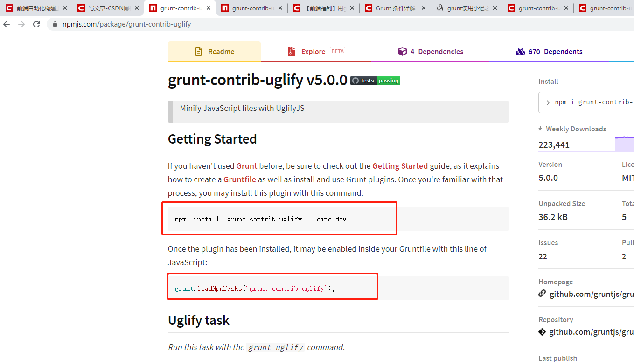Click the link icon beside Homepage URL
Image resolution: width=634 pixels, height=364 pixels.
(542, 294)
